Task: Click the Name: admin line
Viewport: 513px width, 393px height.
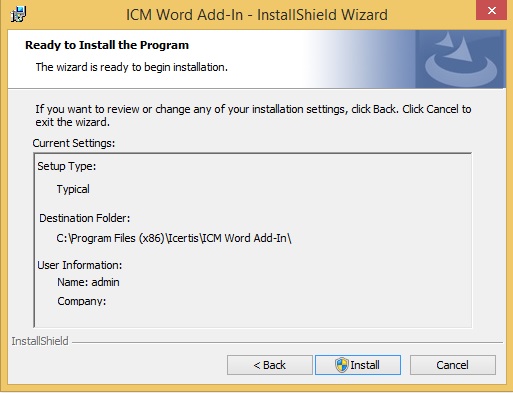Action: click(x=88, y=282)
